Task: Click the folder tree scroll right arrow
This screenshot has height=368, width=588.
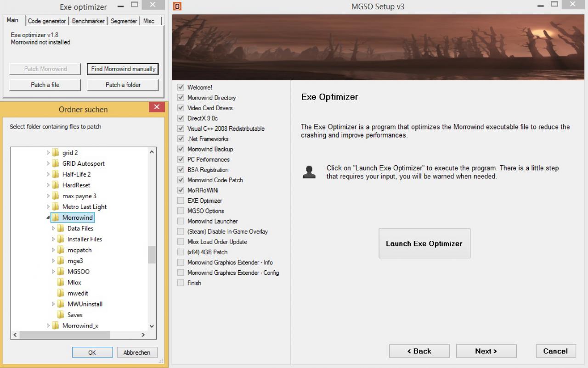Action: pos(143,335)
